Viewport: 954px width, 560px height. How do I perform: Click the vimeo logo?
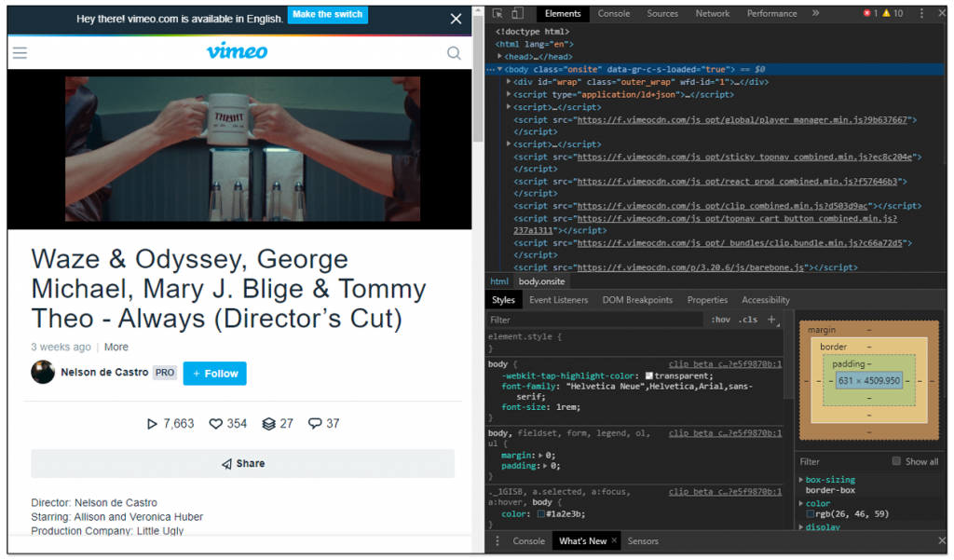238,52
